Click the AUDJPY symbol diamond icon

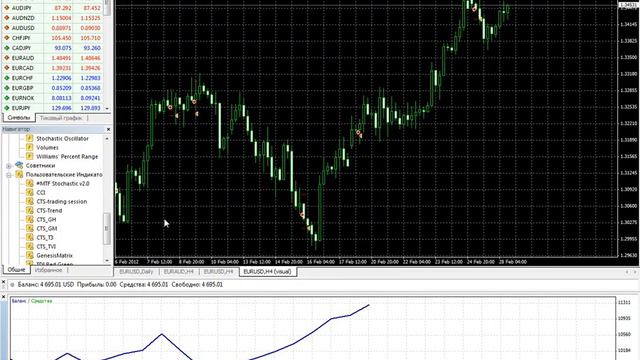pos(7,8)
